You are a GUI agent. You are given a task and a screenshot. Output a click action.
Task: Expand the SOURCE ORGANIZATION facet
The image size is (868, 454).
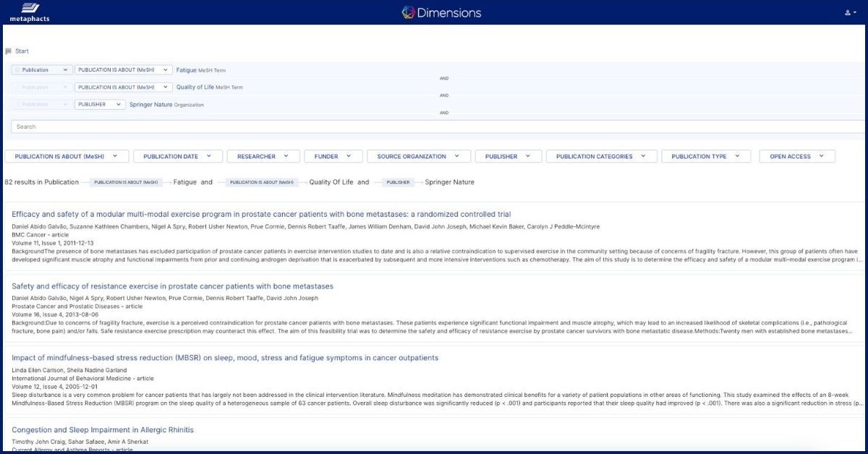coord(419,156)
